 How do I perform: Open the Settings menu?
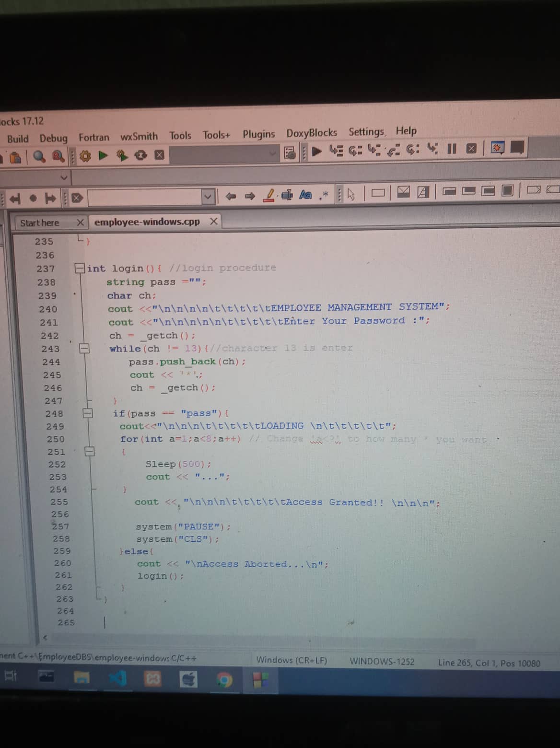point(366,132)
